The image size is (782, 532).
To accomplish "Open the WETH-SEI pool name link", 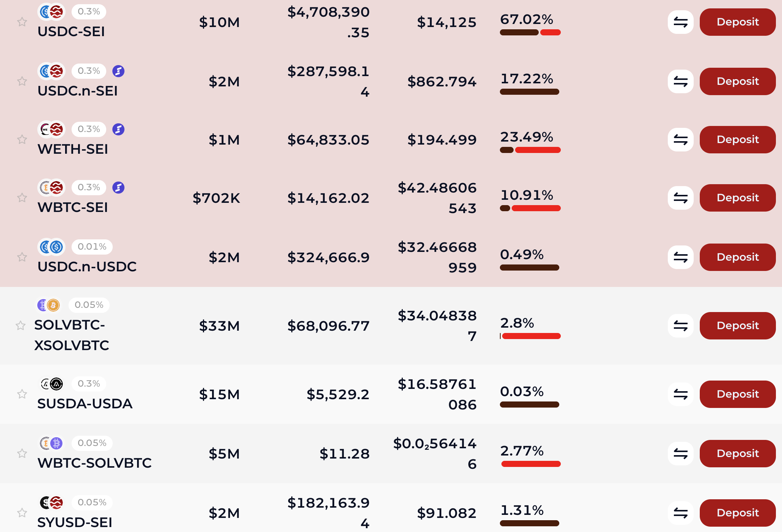I will pos(73,149).
